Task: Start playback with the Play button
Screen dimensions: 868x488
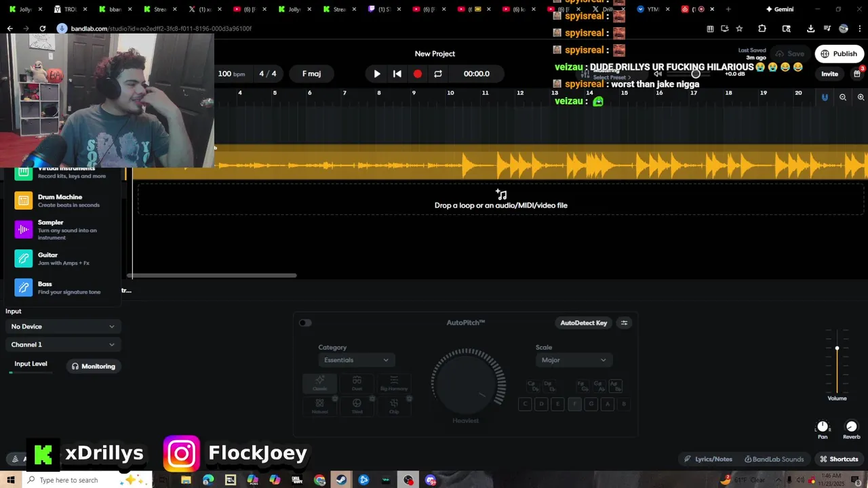Action: [x=377, y=74]
